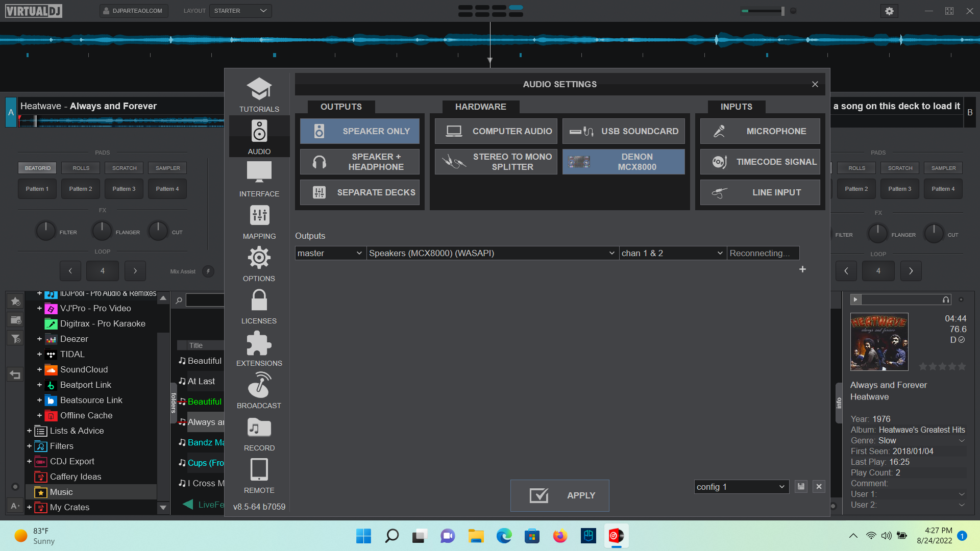Choose Denon MCX8000 hardware
This screenshot has width=980, height=551.
point(623,162)
